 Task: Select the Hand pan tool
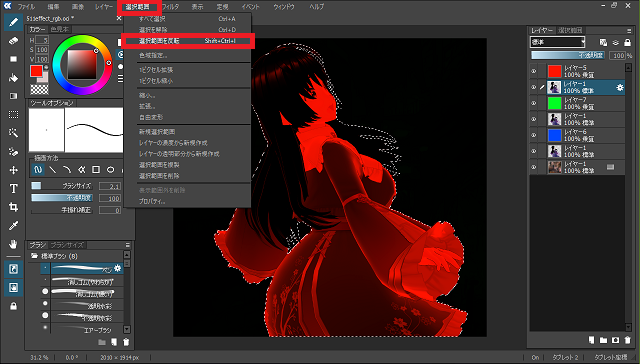click(x=13, y=244)
